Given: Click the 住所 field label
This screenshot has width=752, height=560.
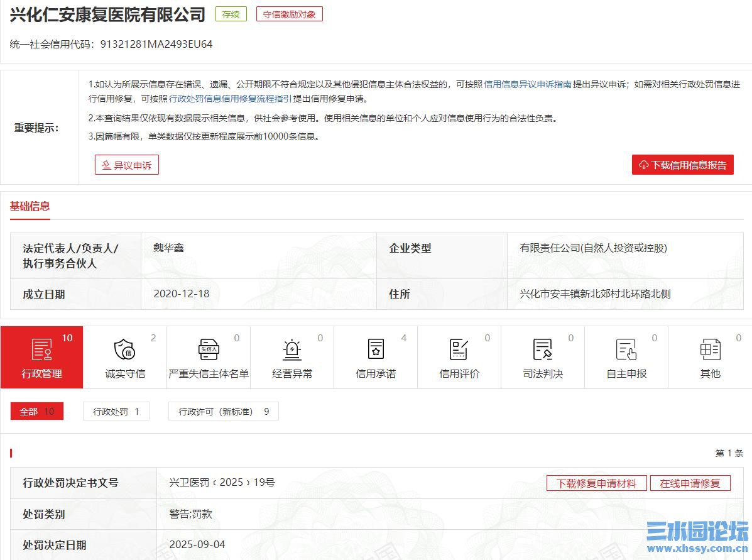Looking at the screenshot, I should (400, 294).
